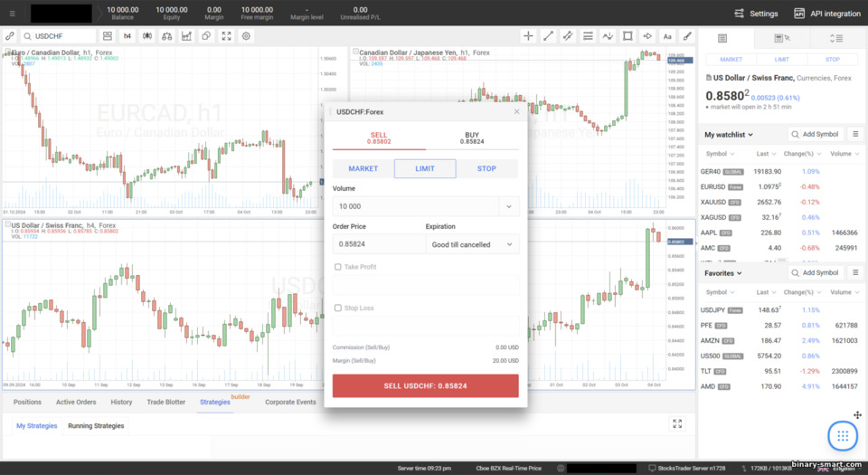Image resolution: width=868 pixels, height=475 pixels.
Task: Select the XAUUSD row in watchlist
Action: (x=779, y=202)
